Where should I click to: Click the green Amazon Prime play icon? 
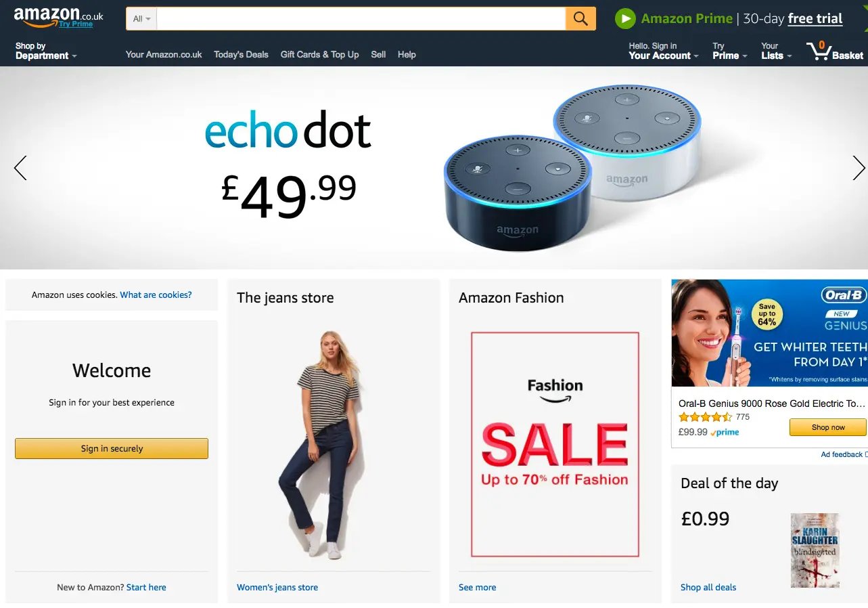coord(625,19)
